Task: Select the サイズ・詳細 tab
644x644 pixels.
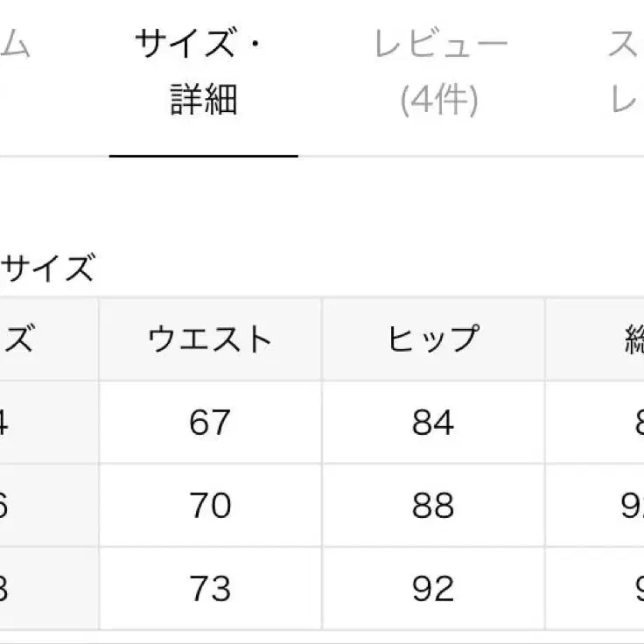Action: tap(203, 73)
